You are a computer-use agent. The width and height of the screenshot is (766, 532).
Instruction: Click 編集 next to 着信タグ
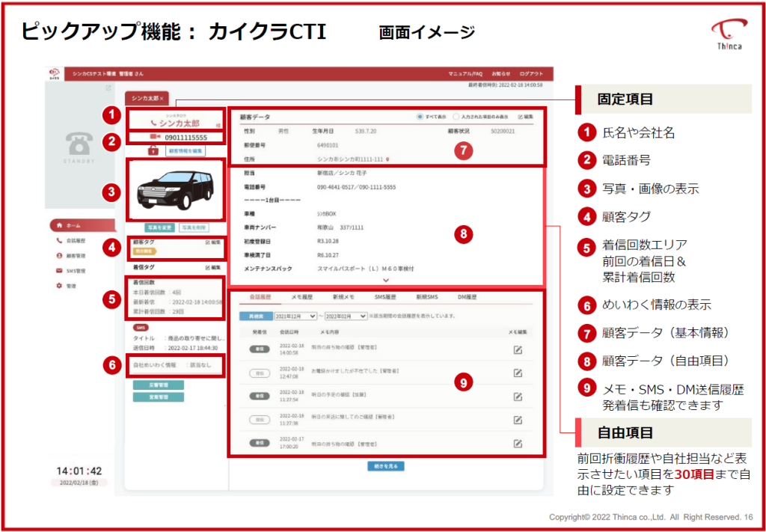tap(213, 268)
